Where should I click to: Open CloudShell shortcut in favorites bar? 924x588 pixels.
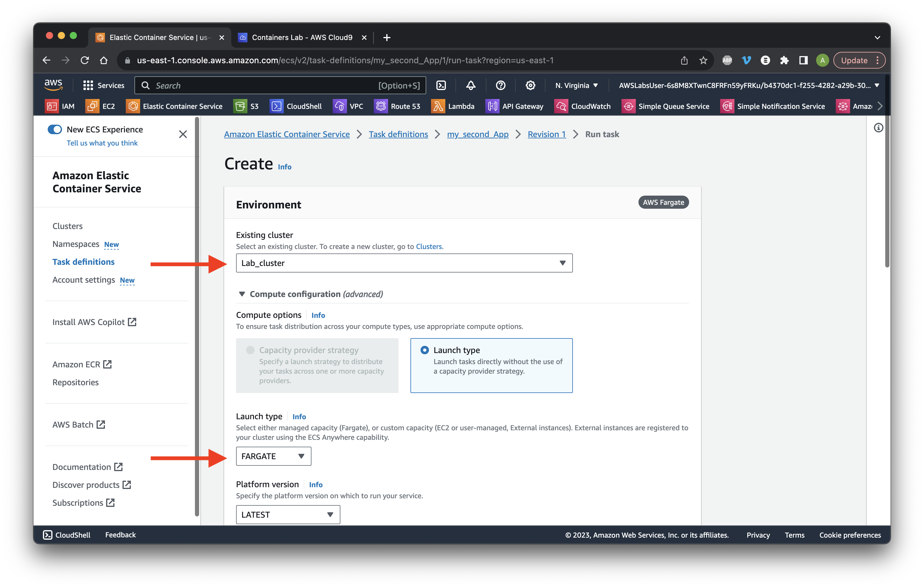click(296, 106)
